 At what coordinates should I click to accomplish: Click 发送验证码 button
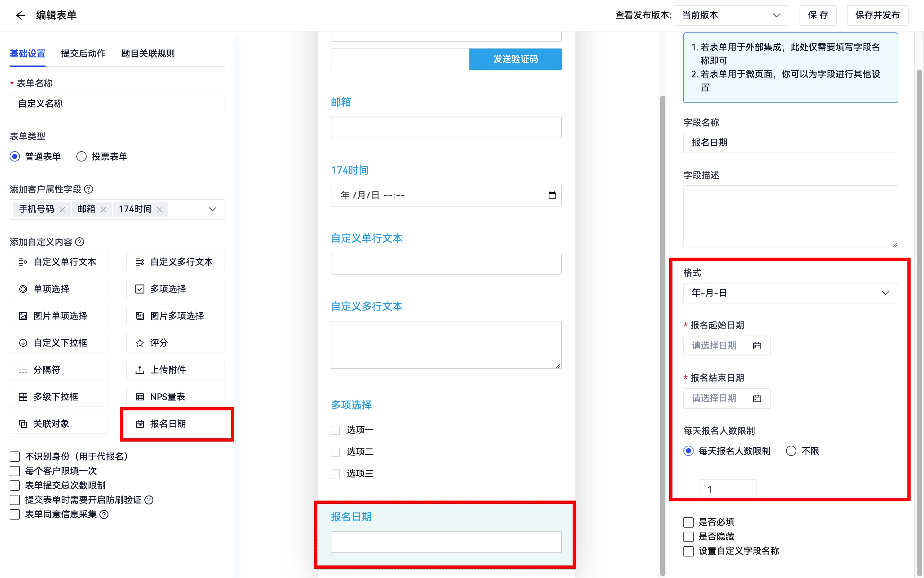516,59
